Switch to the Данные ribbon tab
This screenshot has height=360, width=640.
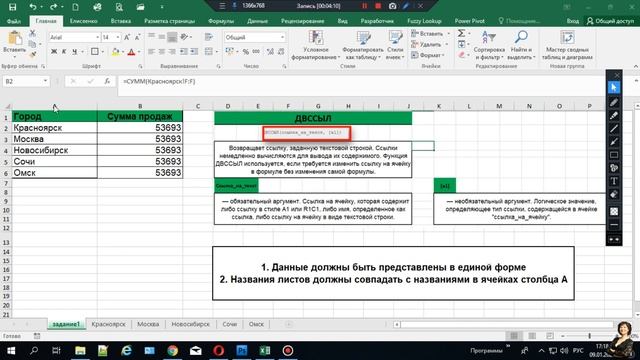[x=257, y=21]
